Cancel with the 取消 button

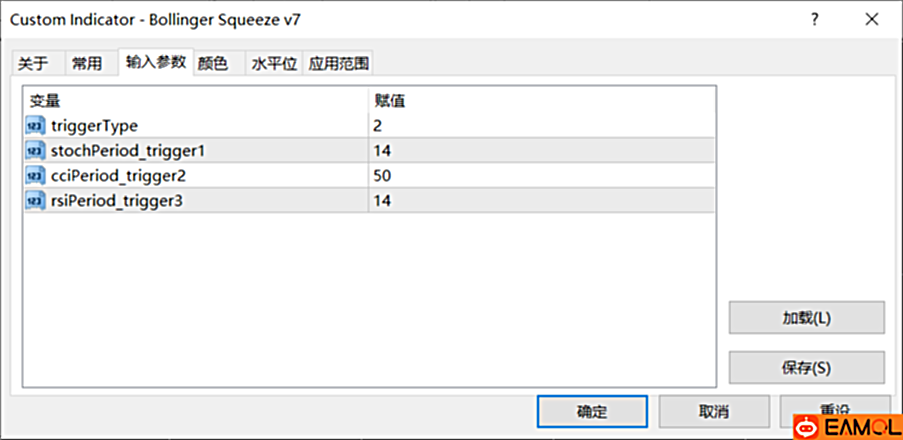[x=714, y=411]
